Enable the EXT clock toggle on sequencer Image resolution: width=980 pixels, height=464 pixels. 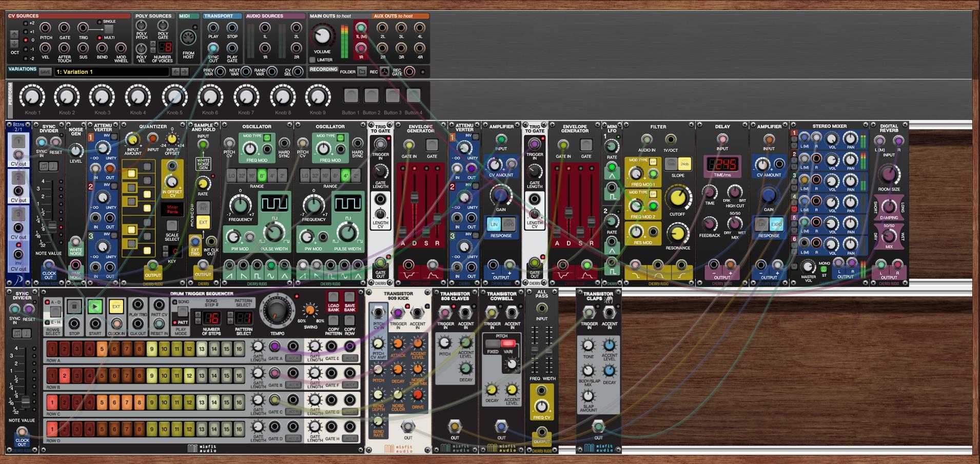116,307
